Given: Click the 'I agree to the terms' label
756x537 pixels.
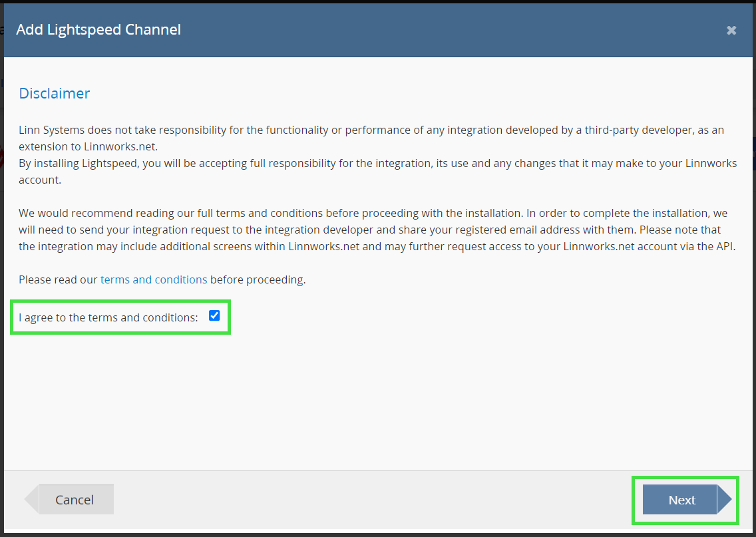Looking at the screenshot, I should pyautogui.click(x=108, y=317).
